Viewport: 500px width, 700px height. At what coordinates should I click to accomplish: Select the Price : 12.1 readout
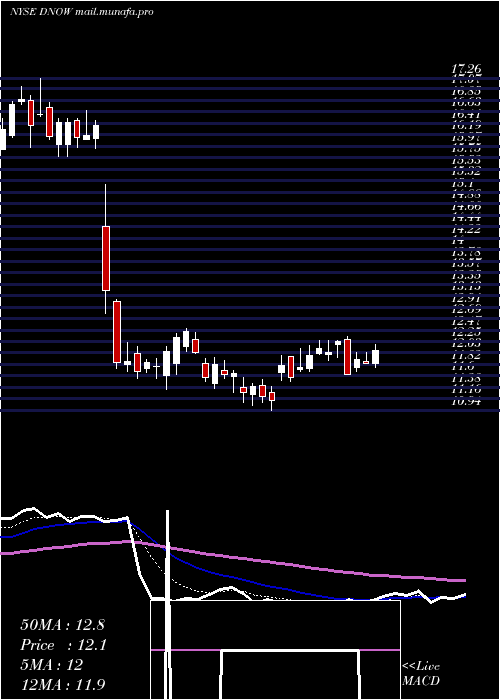point(63,645)
